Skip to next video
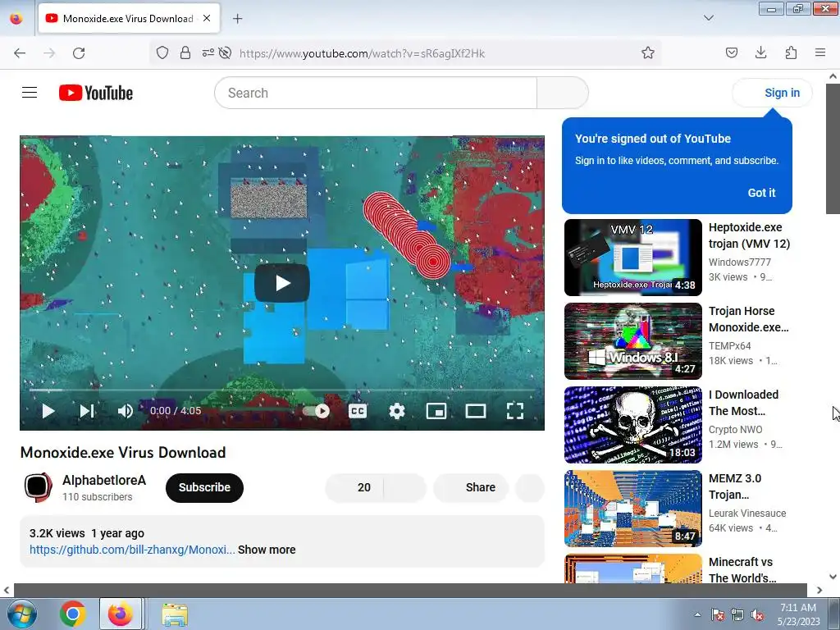840x630 pixels. point(87,411)
